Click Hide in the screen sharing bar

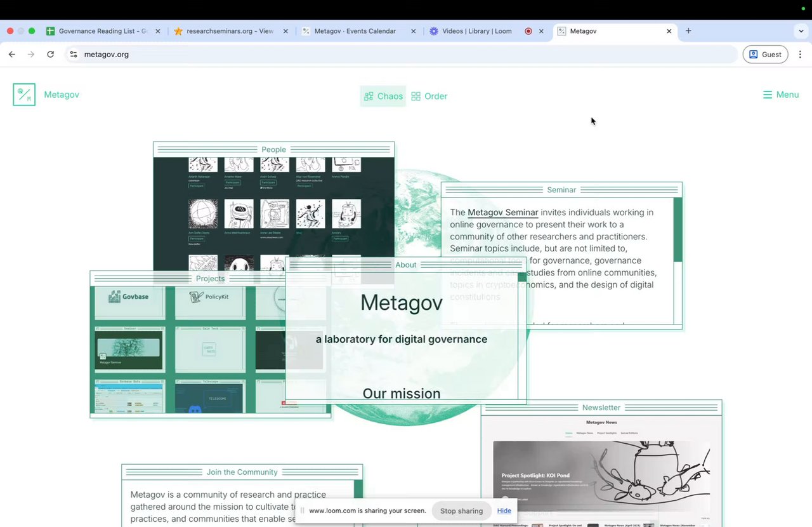(504, 510)
